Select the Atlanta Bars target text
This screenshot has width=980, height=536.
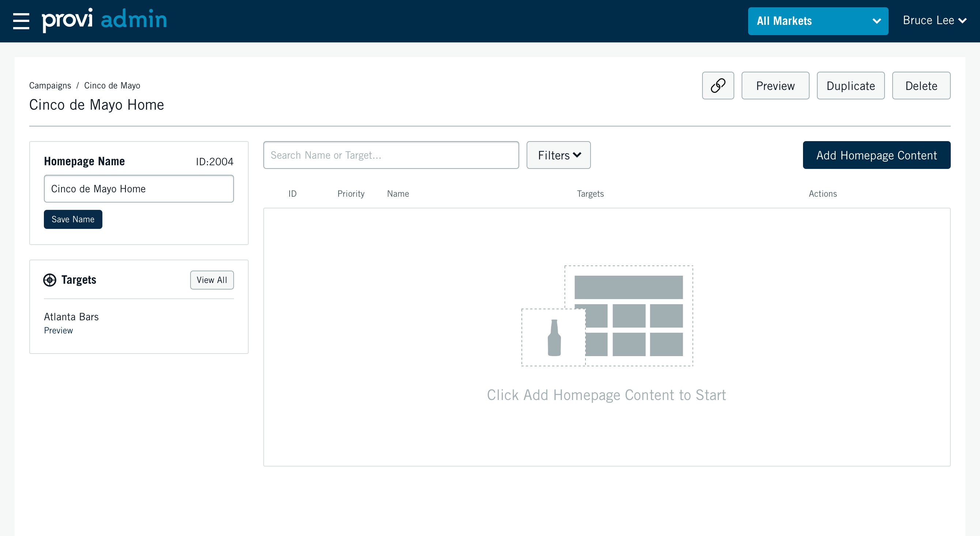tap(71, 317)
